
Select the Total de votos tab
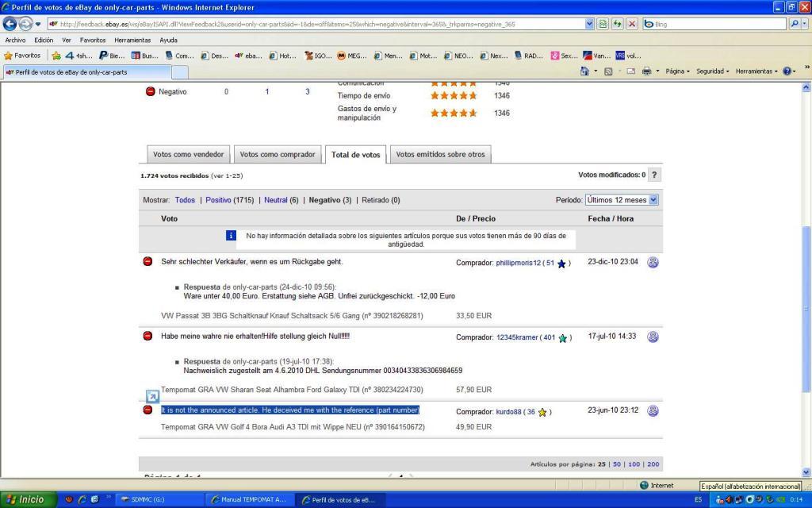(x=356, y=155)
